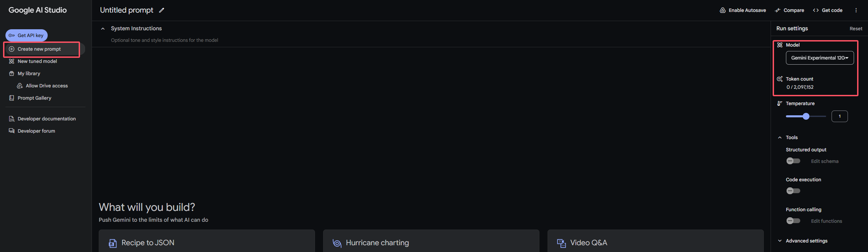Viewport: 868px width, 252px height.
Task: Enable the Code execution switch
Action: click(x=793, y=191)
